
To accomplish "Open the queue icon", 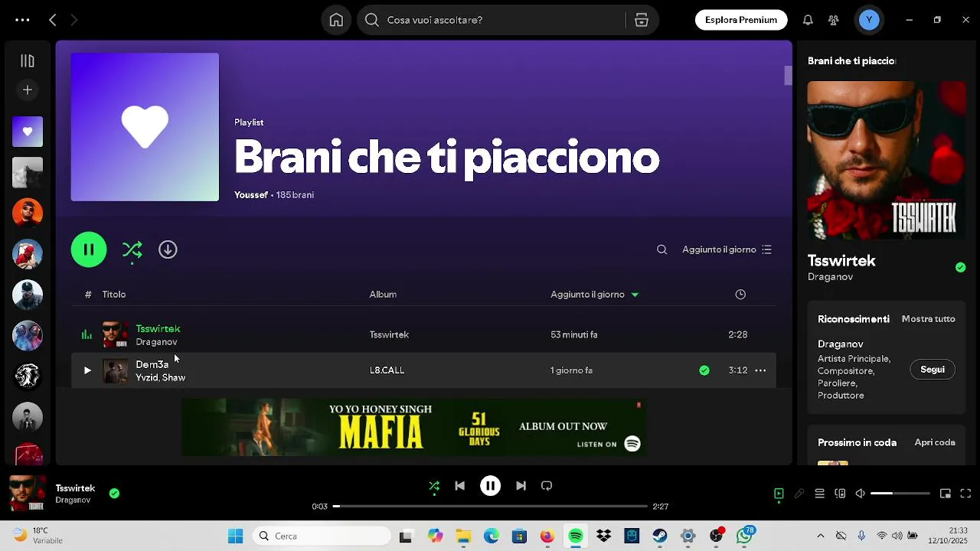I will (x=819, y=494).
